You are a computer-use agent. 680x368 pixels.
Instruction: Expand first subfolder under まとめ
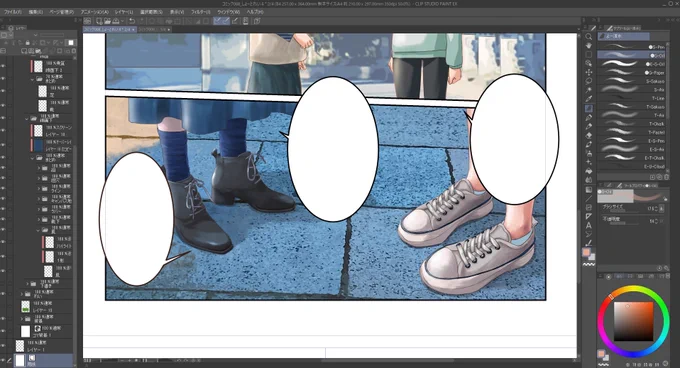coord(38,168)
